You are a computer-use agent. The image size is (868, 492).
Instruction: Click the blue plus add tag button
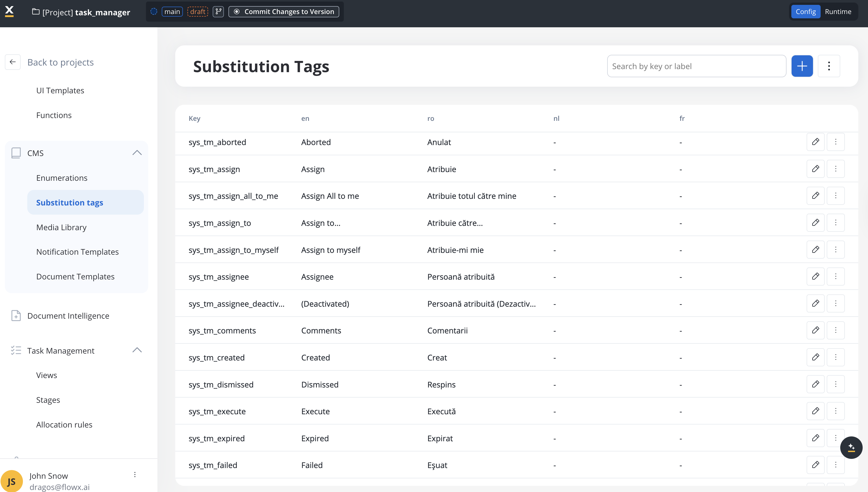(x=802, y=66)
